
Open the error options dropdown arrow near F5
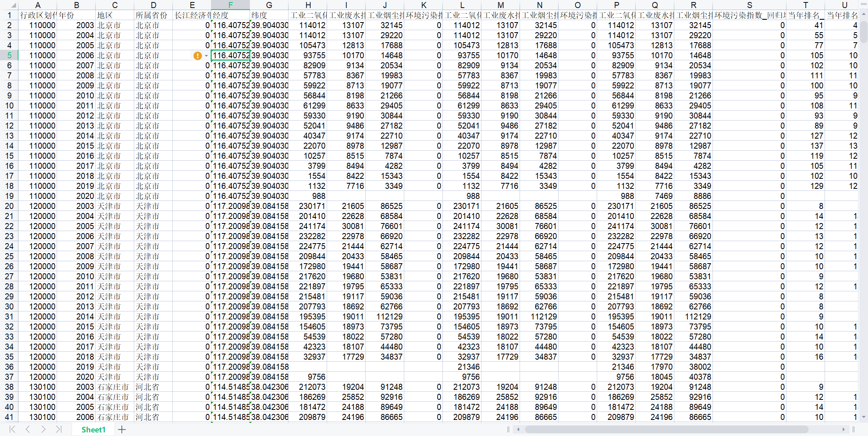206,56
